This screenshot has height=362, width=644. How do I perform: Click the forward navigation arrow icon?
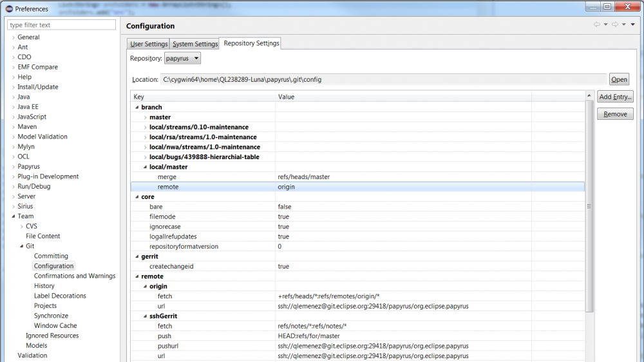615,24
